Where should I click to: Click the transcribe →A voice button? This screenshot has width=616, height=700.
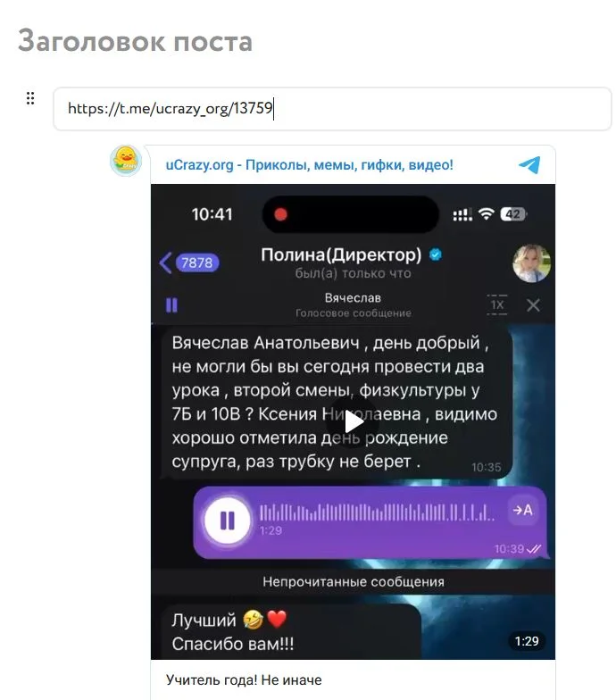(522, 510)
